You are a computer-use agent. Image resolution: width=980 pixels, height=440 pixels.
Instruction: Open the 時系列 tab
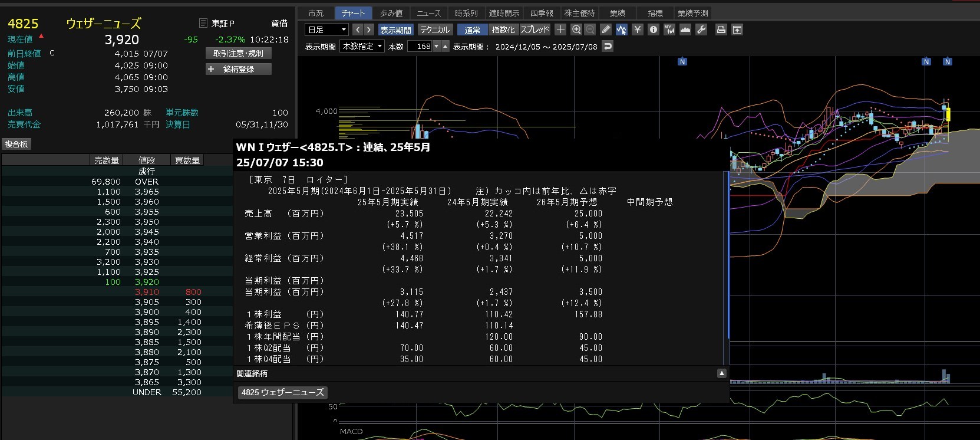[x=467, y=13]
